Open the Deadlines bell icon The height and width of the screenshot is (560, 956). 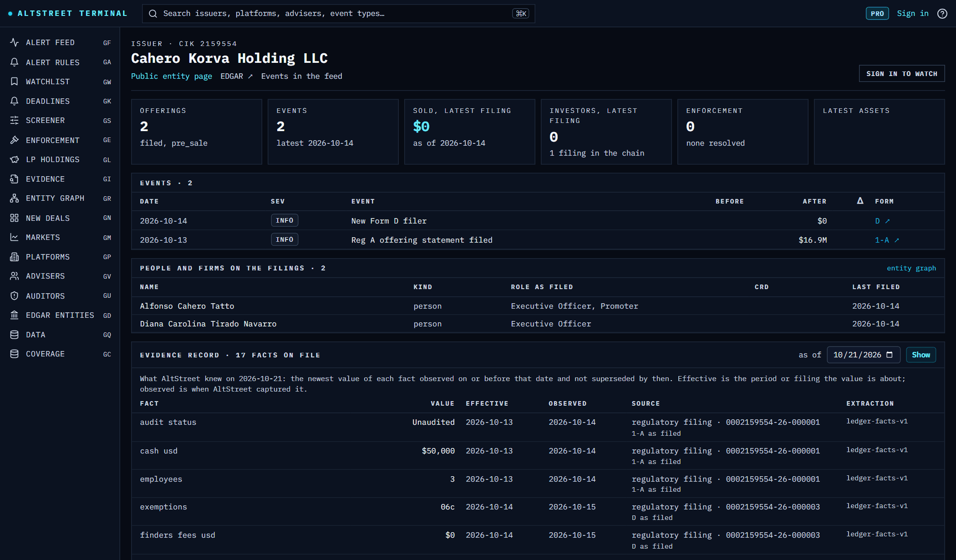coord(15,101)
